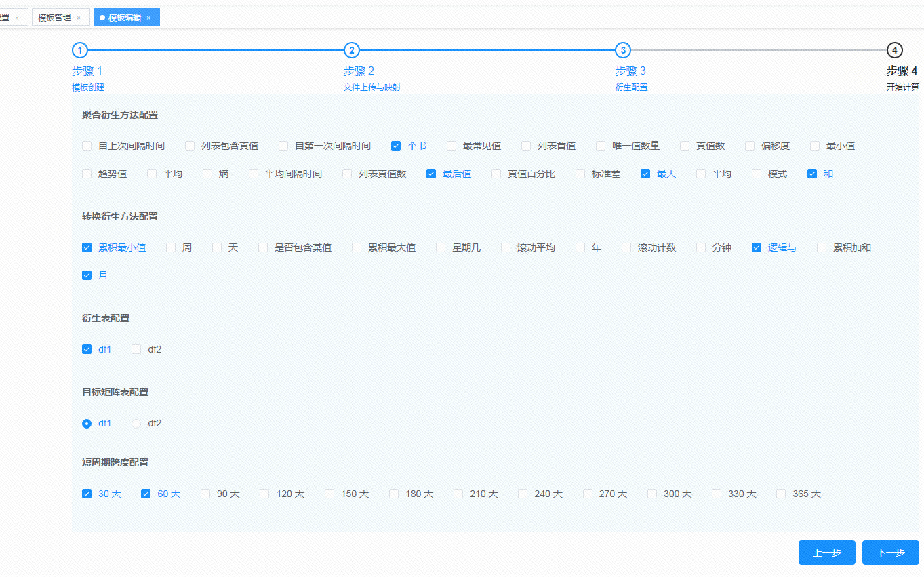Image resolution: width=924 pixels, height=577 pixels.
Task: Check the 标准差 checkbox
Action: [x=580, y=174]
